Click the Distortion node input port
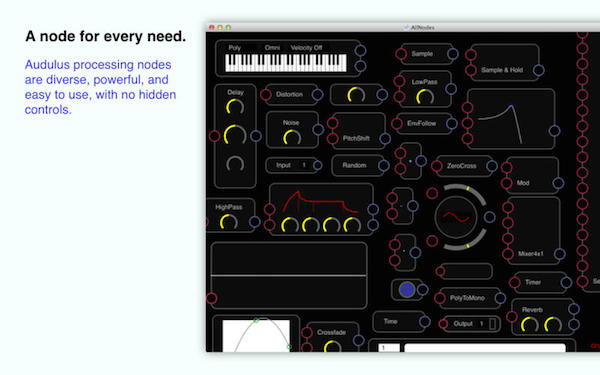 (266, 95)
